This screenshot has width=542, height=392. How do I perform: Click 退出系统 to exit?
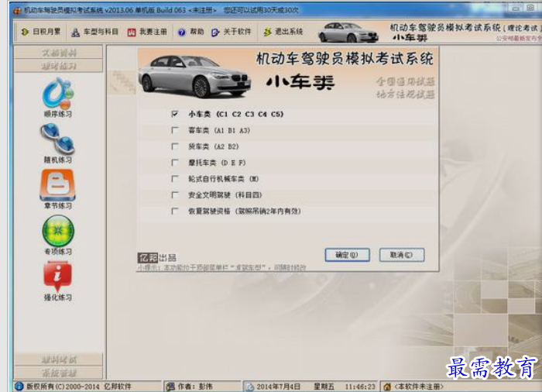pyautogui.click(x=283, y=32)
